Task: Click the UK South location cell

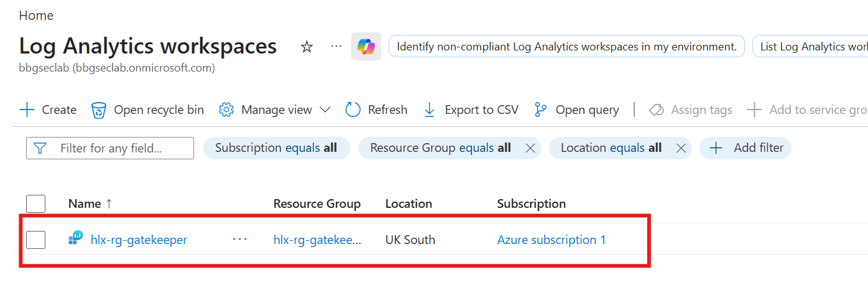Action: click(x=410, y=240)
